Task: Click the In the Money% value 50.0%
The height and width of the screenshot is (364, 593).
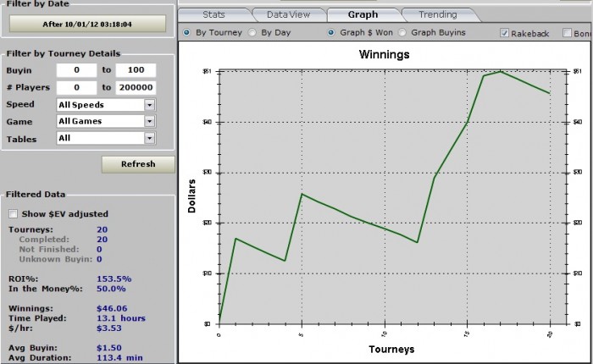Action: pyautogui.click(x=111, y=289)
